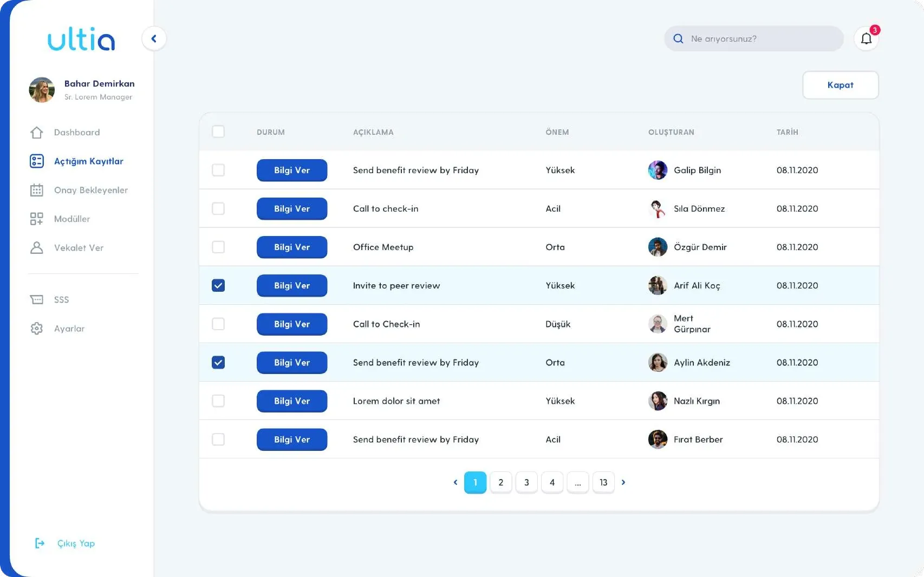Check the Fırat Berber row checkbox
This screenshot has height=577, width=924.
click(218, 439)
